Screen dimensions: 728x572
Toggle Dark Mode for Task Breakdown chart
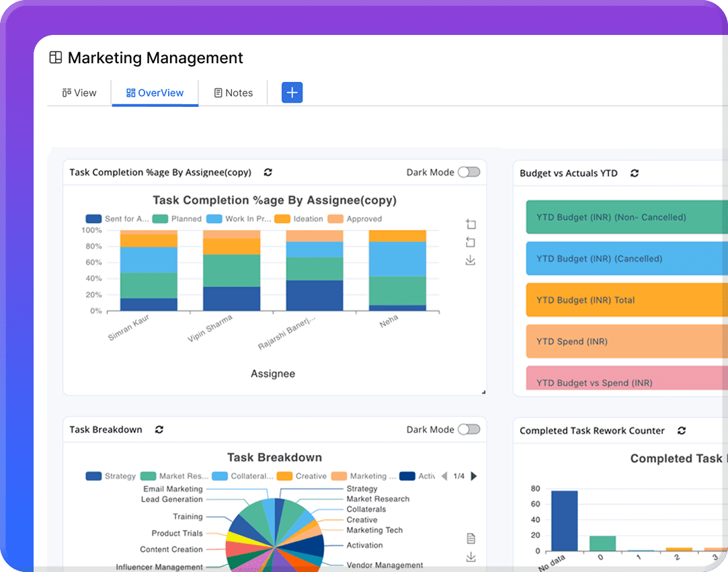469,430
